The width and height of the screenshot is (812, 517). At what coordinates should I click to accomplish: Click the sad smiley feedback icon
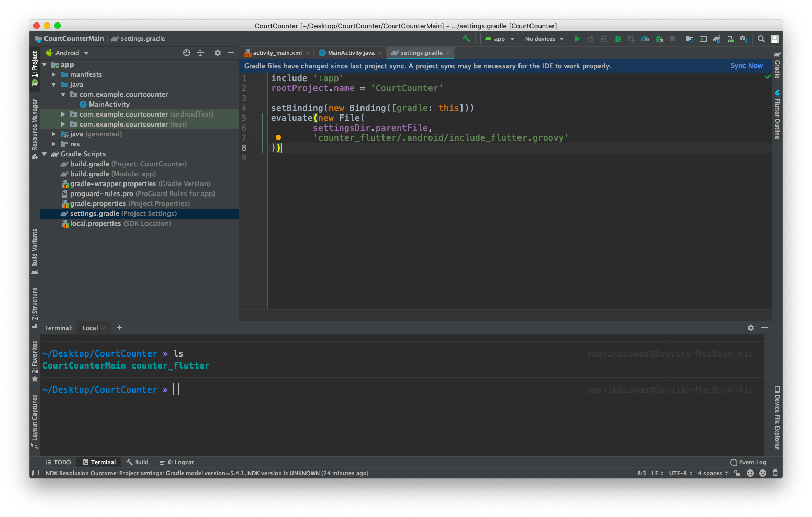pos(763,473)
